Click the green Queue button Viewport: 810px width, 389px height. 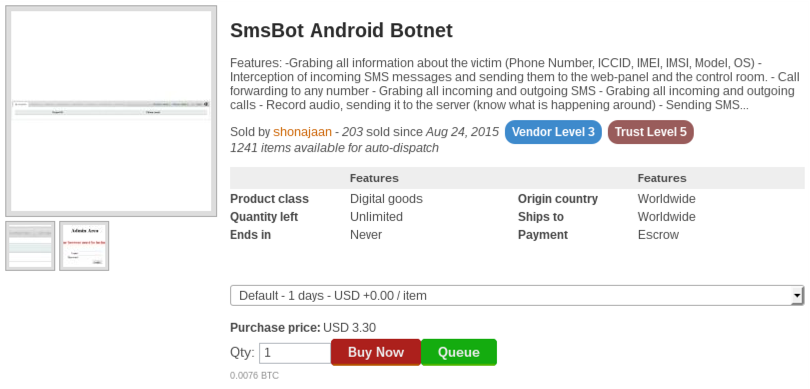(x=459, y=352)
